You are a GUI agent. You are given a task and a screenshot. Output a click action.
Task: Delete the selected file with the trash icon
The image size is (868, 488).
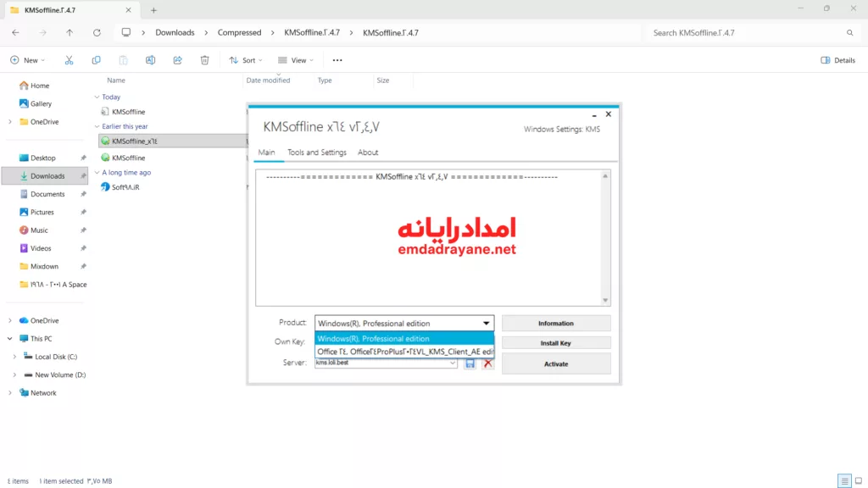(204, 60)
